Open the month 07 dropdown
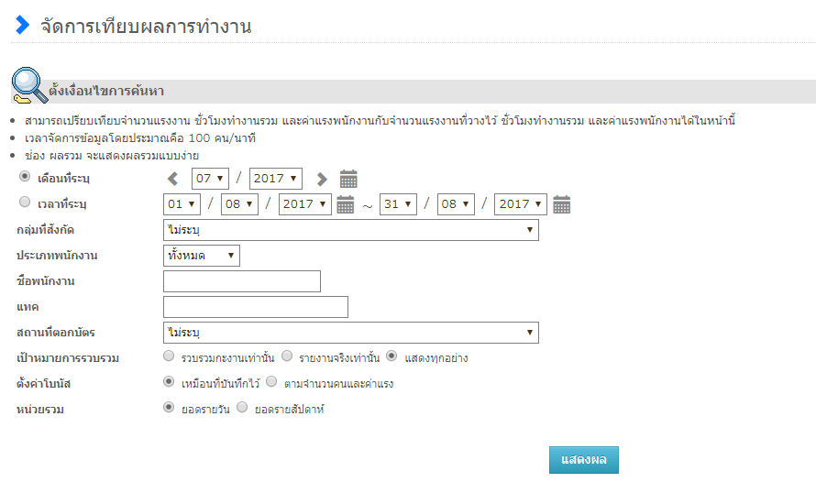The height and width of the screenshot is (504, 816). pos(210,179)
